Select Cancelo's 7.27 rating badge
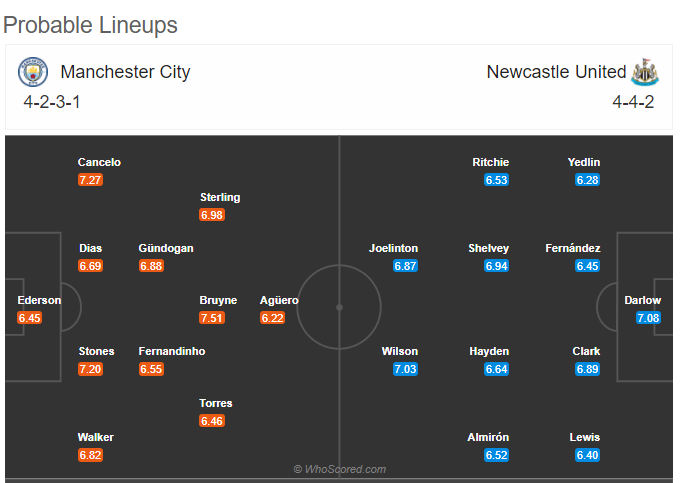The image size is (685, 483). [90, 180]
